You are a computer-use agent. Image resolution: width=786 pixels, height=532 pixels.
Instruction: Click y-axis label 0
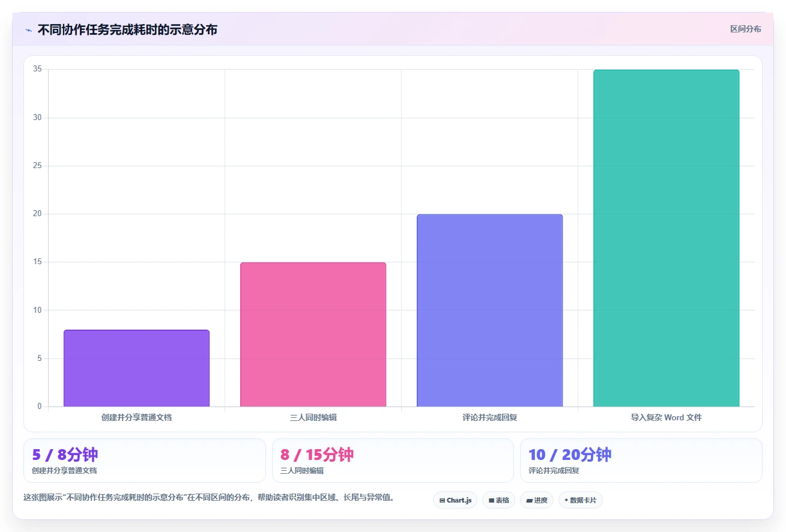pos(40,407)
